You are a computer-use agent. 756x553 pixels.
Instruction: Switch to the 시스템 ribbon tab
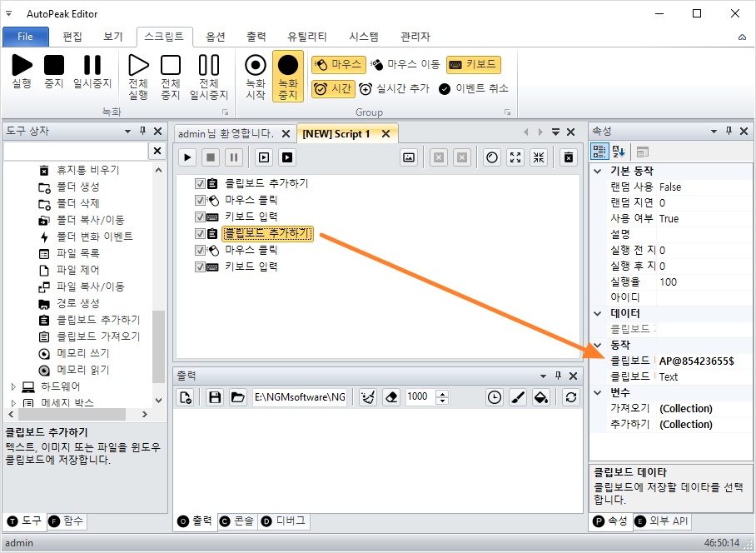(x=364, y=37)
